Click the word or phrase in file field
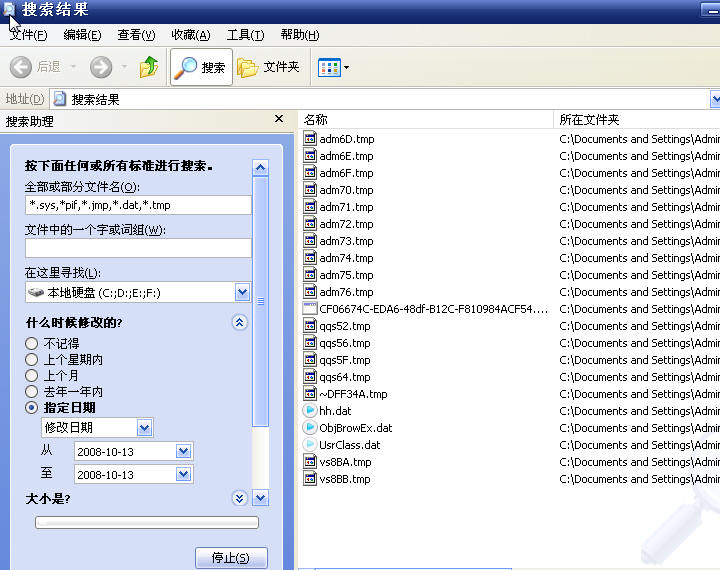 [138, 248]
